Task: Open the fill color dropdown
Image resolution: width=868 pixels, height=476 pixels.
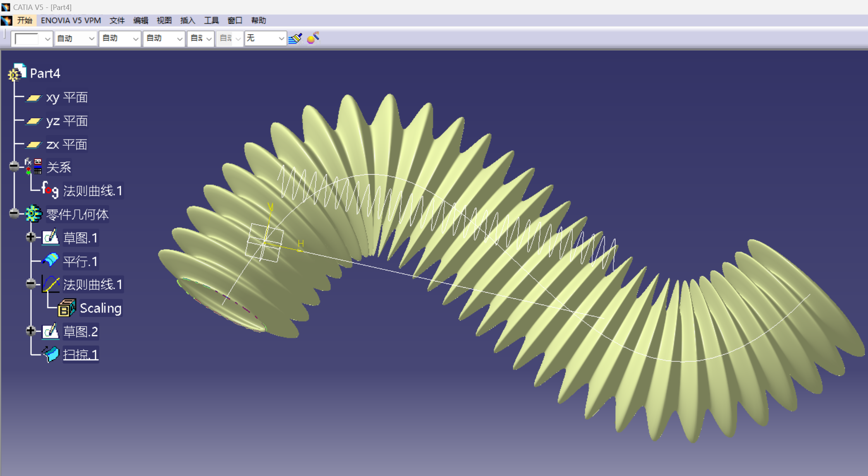Action: pyautogui.click(x=47, y=39)
